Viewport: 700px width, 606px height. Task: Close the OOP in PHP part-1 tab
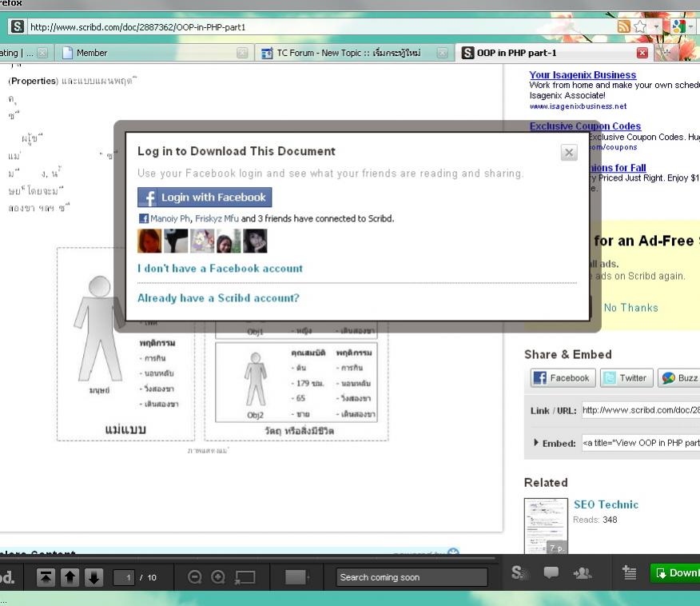[x=642, y=53]
